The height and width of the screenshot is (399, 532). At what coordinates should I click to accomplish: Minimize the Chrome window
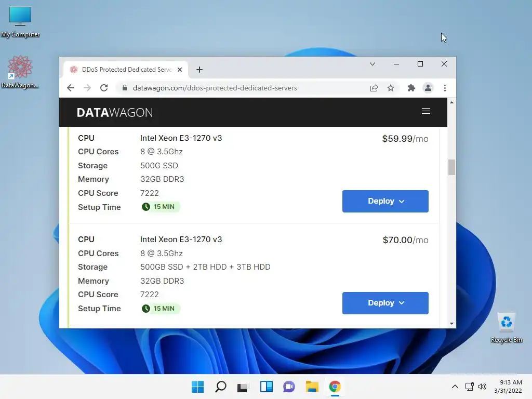click(396, 64)
